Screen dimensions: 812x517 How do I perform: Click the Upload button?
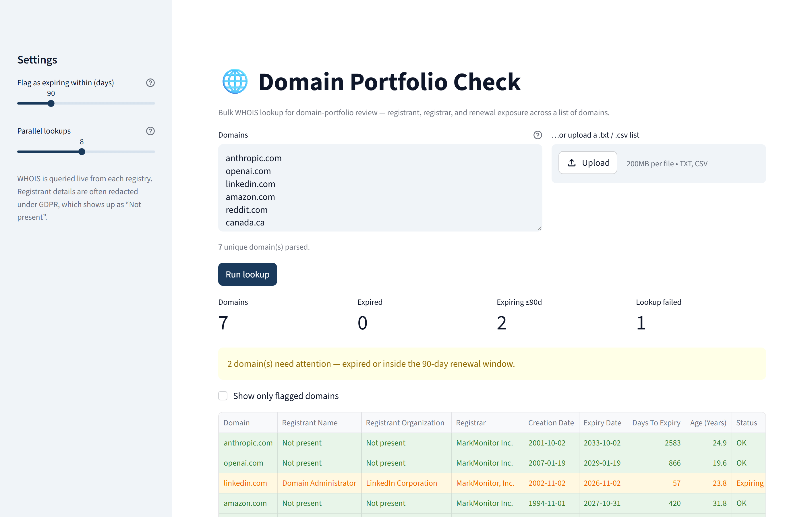(x=587, y=163)
